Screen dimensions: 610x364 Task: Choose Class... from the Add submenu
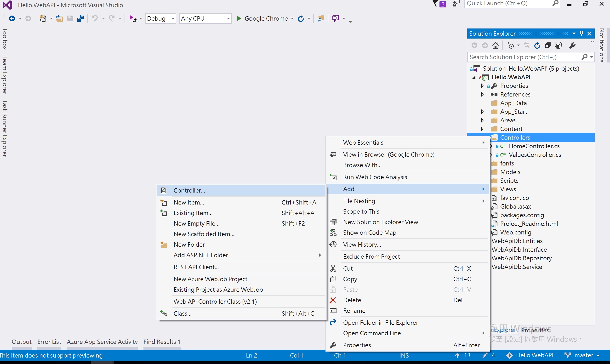(241, 313)
